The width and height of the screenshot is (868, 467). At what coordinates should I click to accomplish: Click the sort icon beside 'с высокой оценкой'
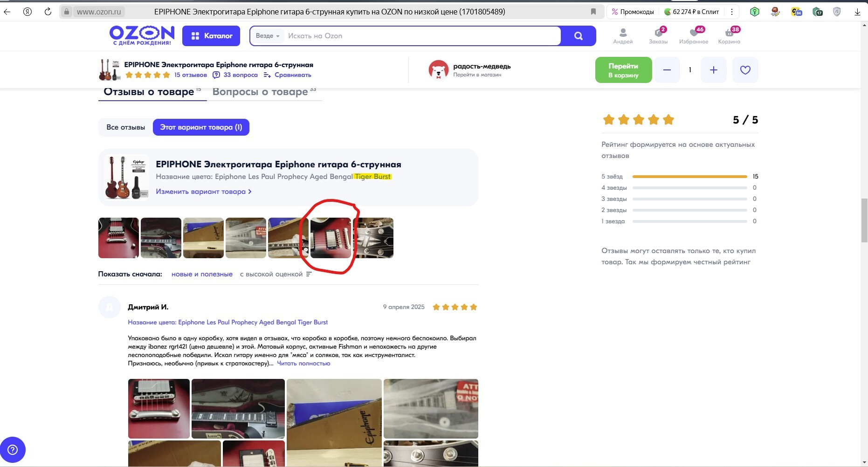coord(309,274)
